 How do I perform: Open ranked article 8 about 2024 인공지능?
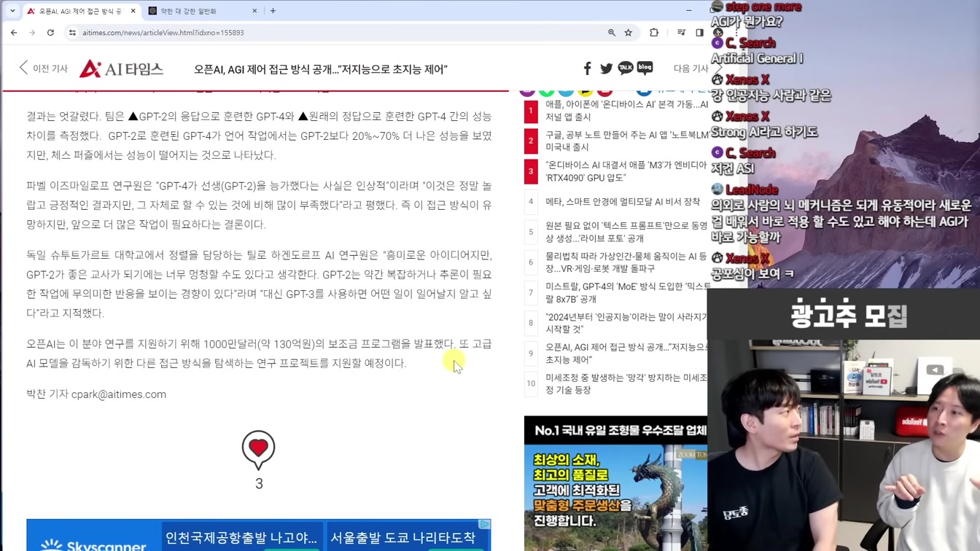626,323
